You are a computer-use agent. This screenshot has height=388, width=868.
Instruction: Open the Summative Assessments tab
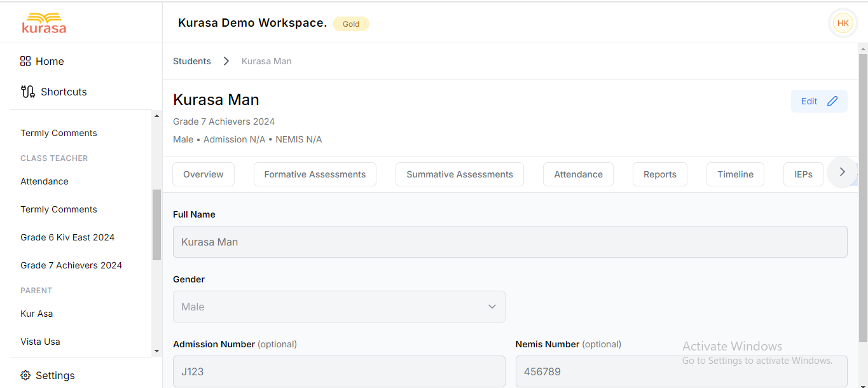pyautogui.click(x=459, y=174)
